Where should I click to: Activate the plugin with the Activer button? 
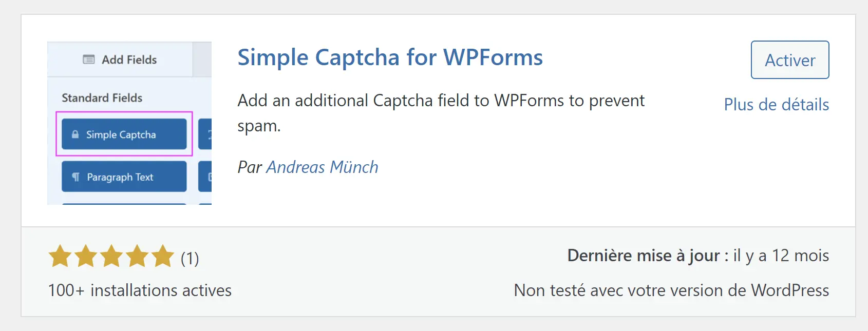pos(789,60)
